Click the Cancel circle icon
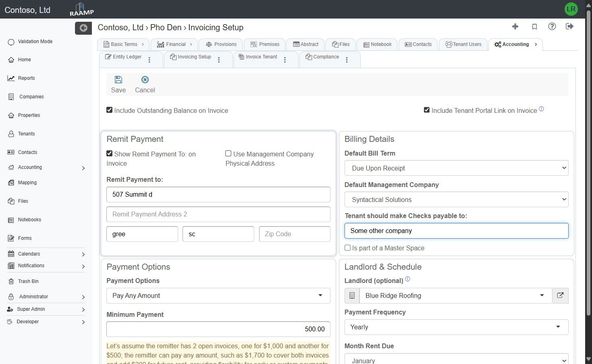Image resolution: width=592 pixels, height=364 pixels. pos(145,79)
